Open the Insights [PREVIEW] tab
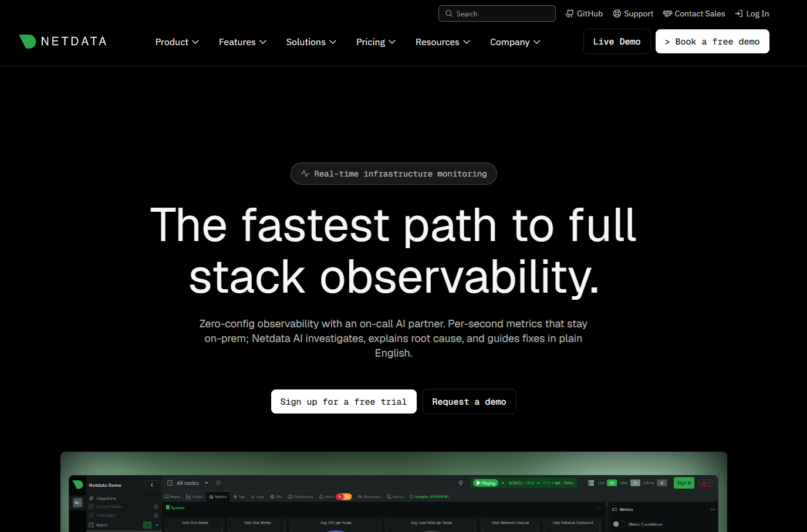The width and height of the screenshot is (807, 532). click(x=429, y=497)
